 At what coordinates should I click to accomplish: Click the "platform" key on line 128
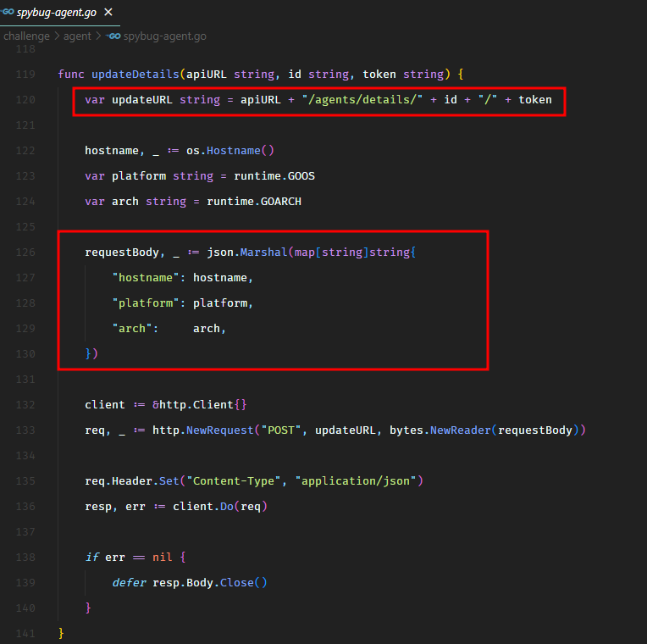pos(148,303)
